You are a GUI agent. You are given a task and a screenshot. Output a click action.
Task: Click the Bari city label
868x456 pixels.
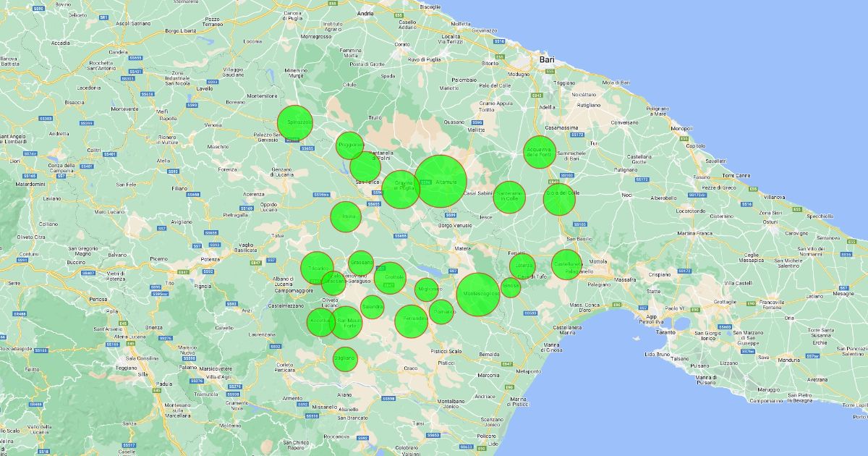546,59
